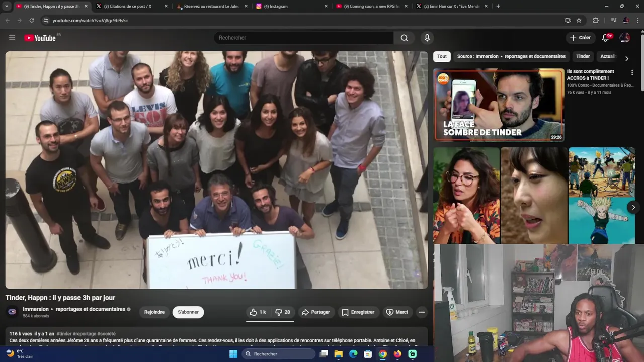Like the video with thumbs up

(x=258, y=312)
